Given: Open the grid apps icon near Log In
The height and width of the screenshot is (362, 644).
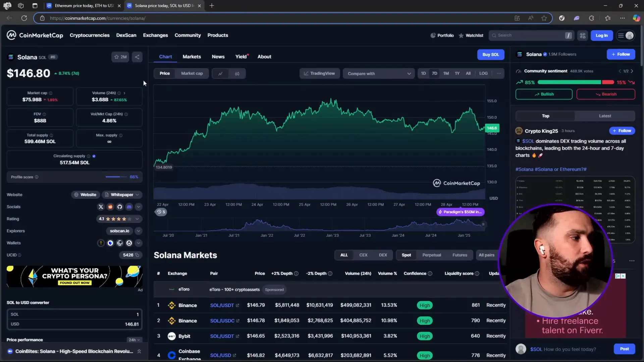Looking at the screenshot, I should point(583,36).
